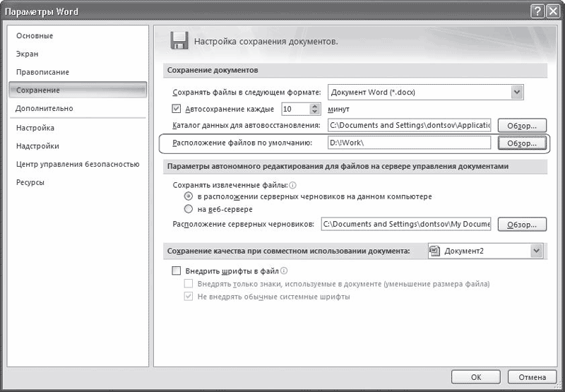
Task: Switch to 'Правописание' category
Action: (42, 72)
